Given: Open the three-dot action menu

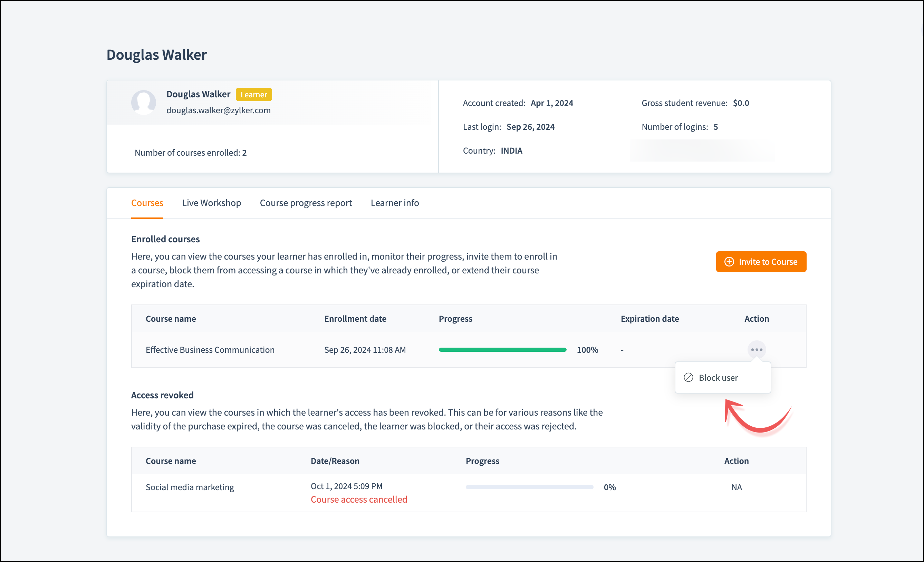Looking at the screenshot, I should 757,349.
